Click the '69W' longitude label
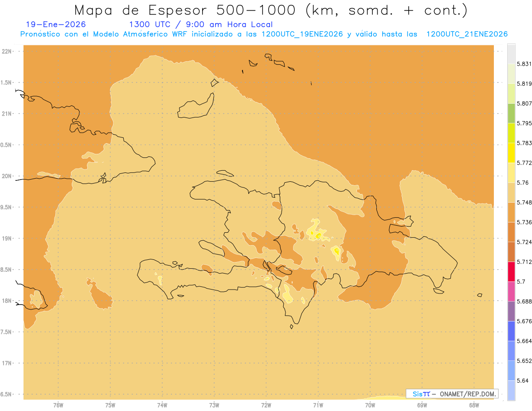This screenshot has width=532, height=411. [x=422, y=405]
